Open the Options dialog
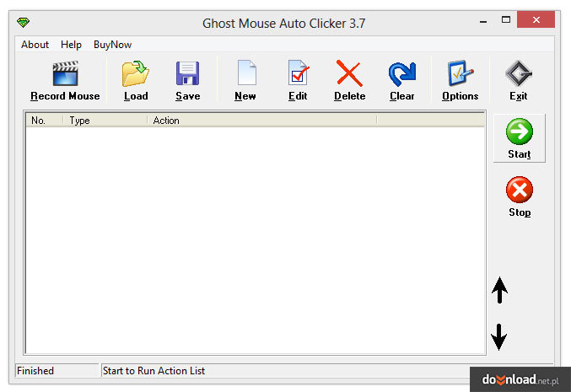The width and height of the screenshot is (571, 392). (460, 81)
